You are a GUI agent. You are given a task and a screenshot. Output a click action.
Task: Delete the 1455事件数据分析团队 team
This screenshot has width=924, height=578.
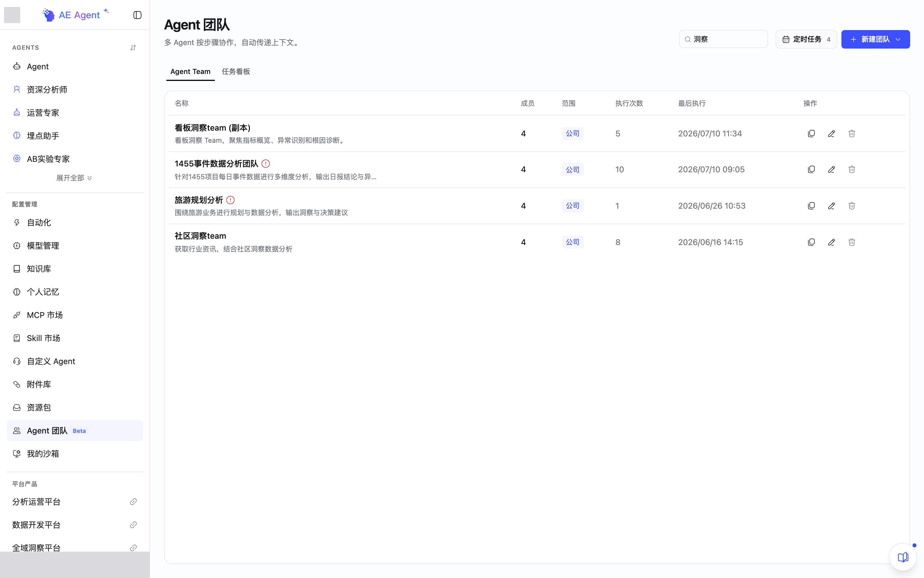pyautogui.click(x=852, y=169)
